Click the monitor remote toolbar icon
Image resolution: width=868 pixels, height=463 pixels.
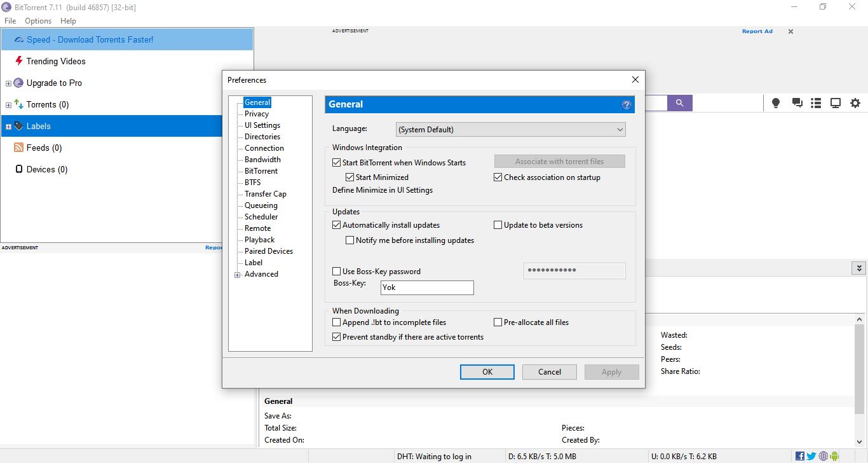[x=836, y=103]
